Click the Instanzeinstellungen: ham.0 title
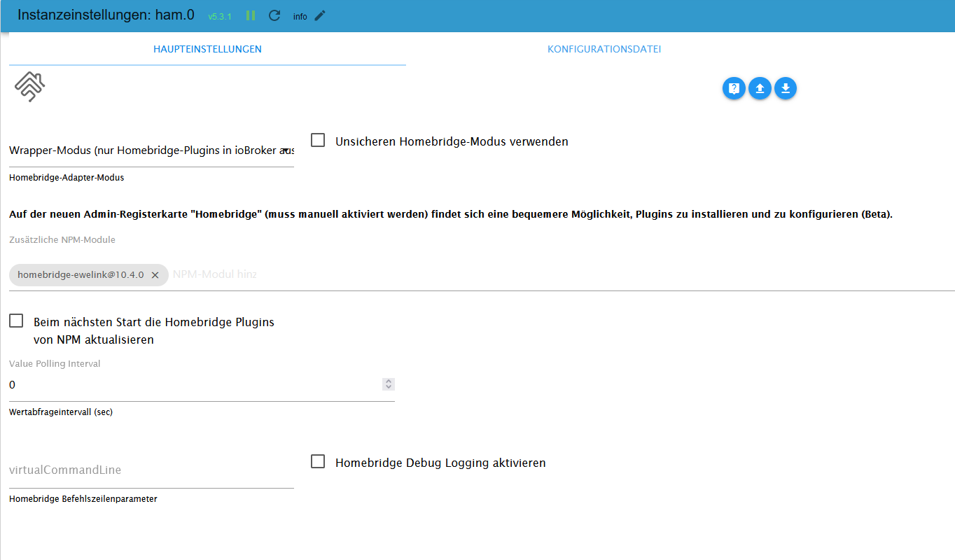 [106, 15]
